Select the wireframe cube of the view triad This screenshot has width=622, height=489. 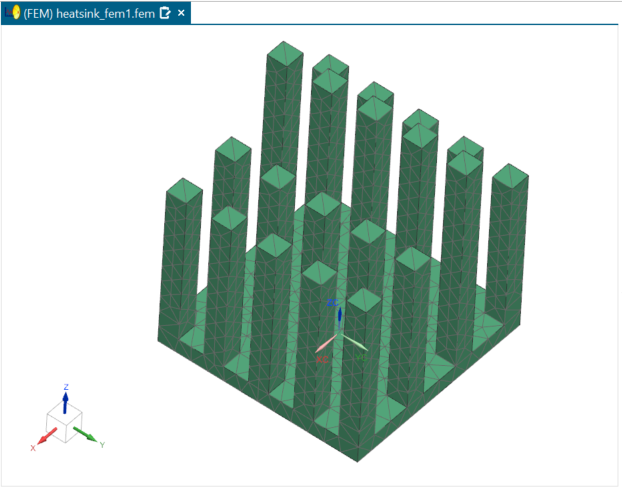(66, 424)
